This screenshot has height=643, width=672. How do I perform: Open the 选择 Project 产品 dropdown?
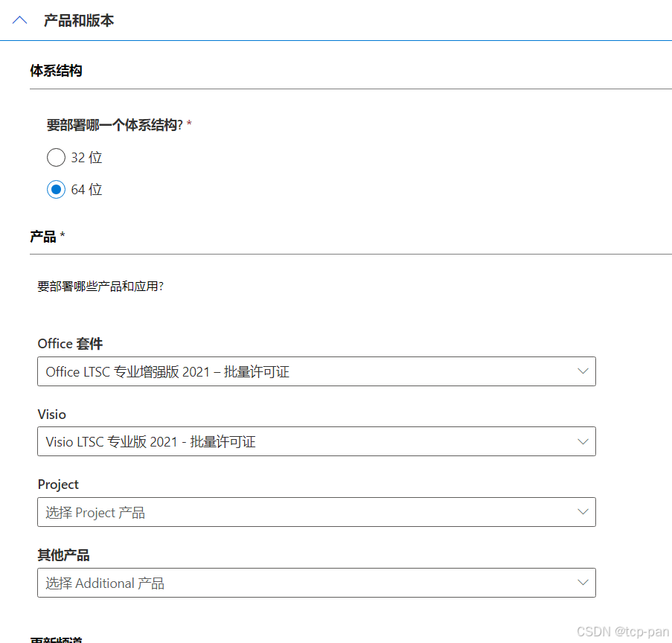(316, 512)
